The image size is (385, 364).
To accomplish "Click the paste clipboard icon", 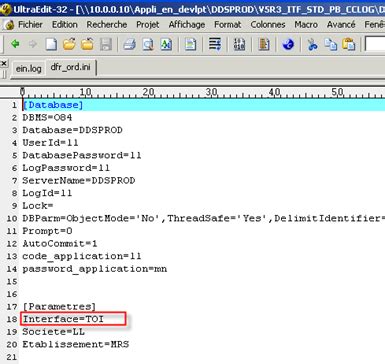I will click(349, 44).
